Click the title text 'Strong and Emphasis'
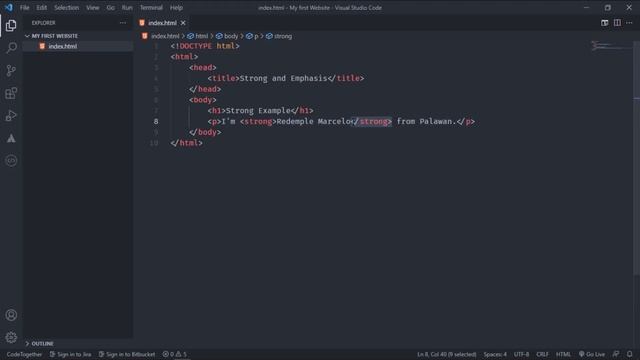The height and width of the screenshot is (360, 640). click(283, 78)
